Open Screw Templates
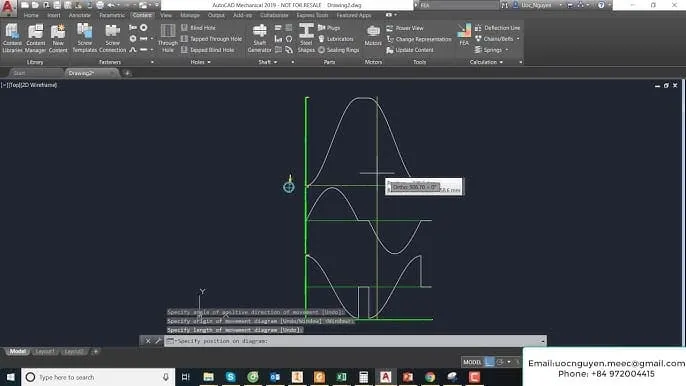 [x=84, y=39]
